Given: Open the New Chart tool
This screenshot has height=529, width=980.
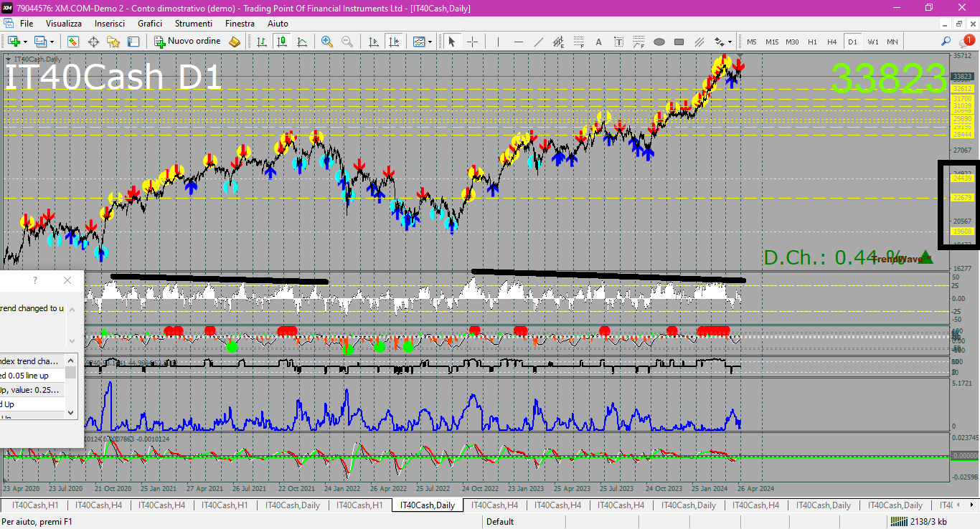Looking at the screenshot, I should pyautogui.click(x=13, y=42).
